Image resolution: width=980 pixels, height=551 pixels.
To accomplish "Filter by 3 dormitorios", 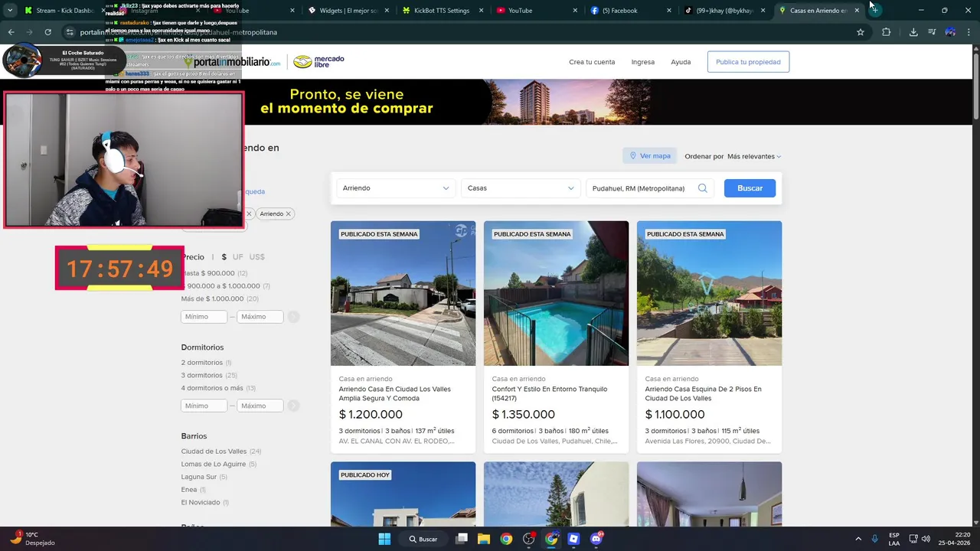I will [201, 375].
